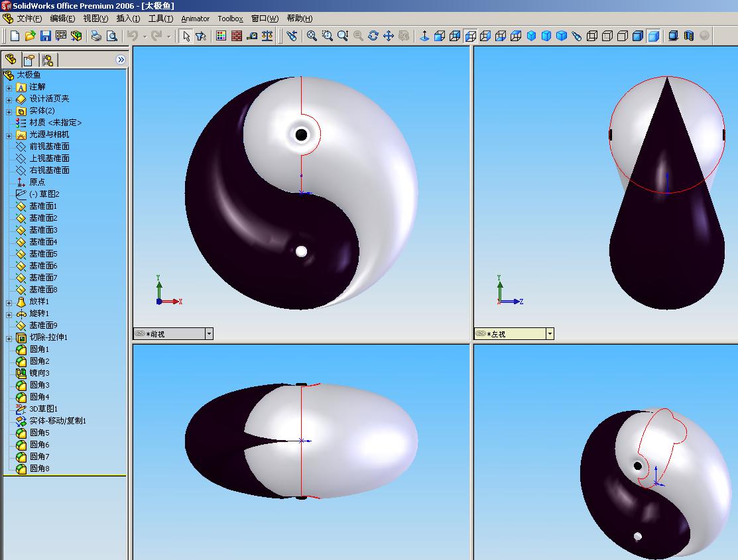Expand the 切除-拉伸1 feature
Viewport: 738px width, 560px height.
9,339
